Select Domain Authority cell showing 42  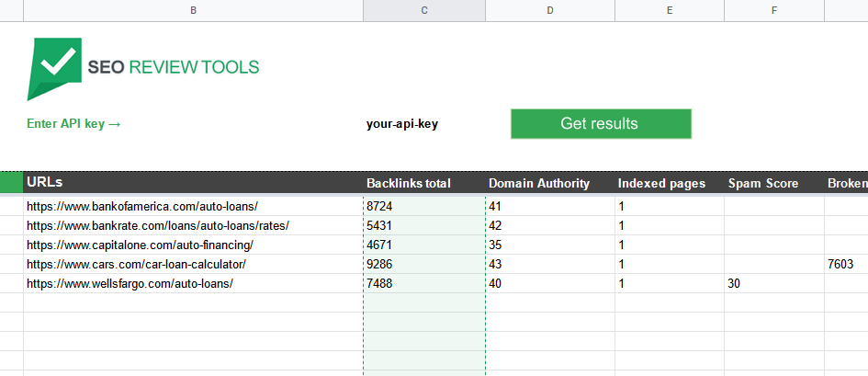[x=549, y=225]
